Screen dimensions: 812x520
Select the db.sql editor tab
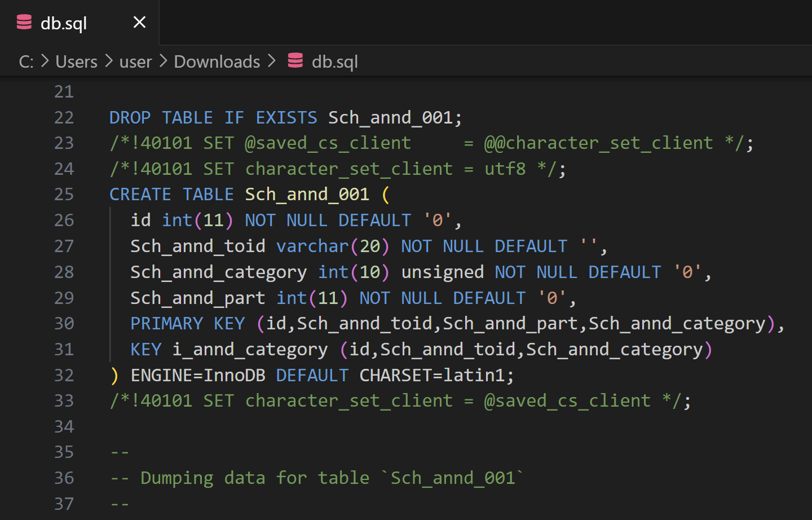pos(80,23)
